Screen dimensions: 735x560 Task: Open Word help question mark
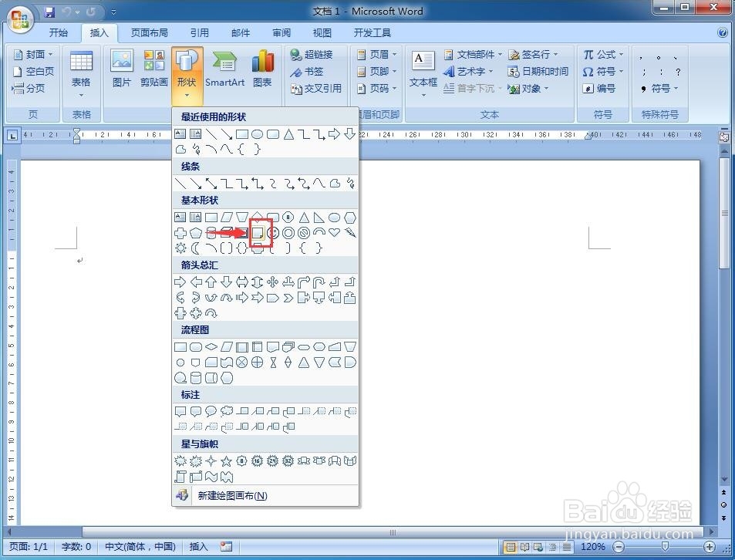[x=723, y=32]
